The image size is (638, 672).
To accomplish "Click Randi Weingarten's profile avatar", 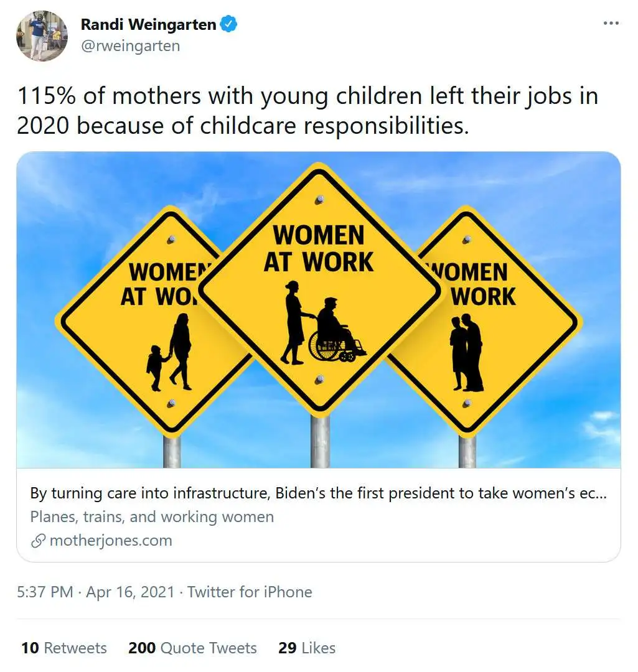I will pos(42,36).
